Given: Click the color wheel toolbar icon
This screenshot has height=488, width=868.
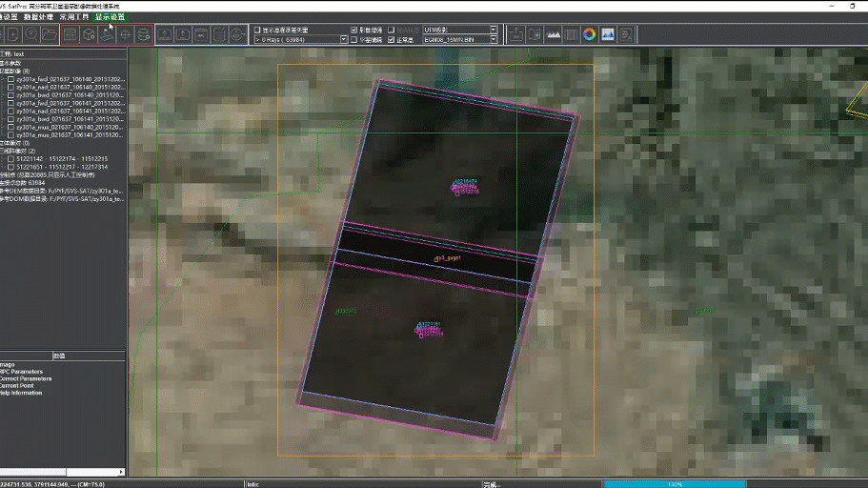Looking at the screenshot, I should [589, 34].
